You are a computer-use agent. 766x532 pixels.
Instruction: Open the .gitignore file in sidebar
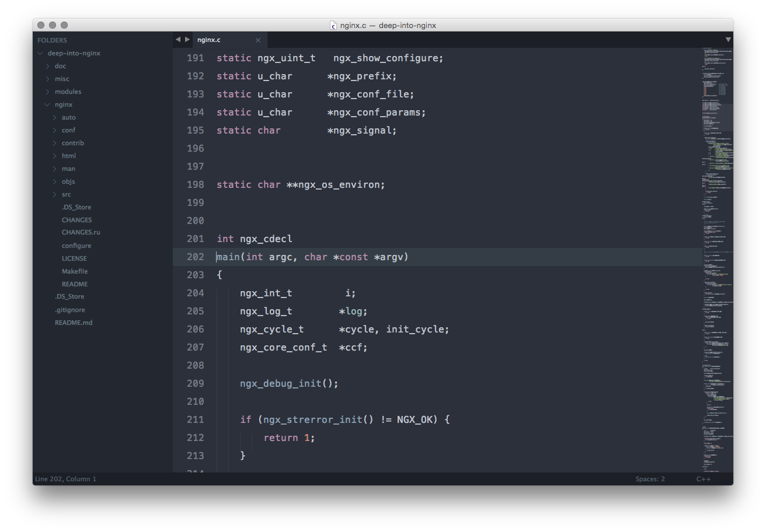(70, 310)
